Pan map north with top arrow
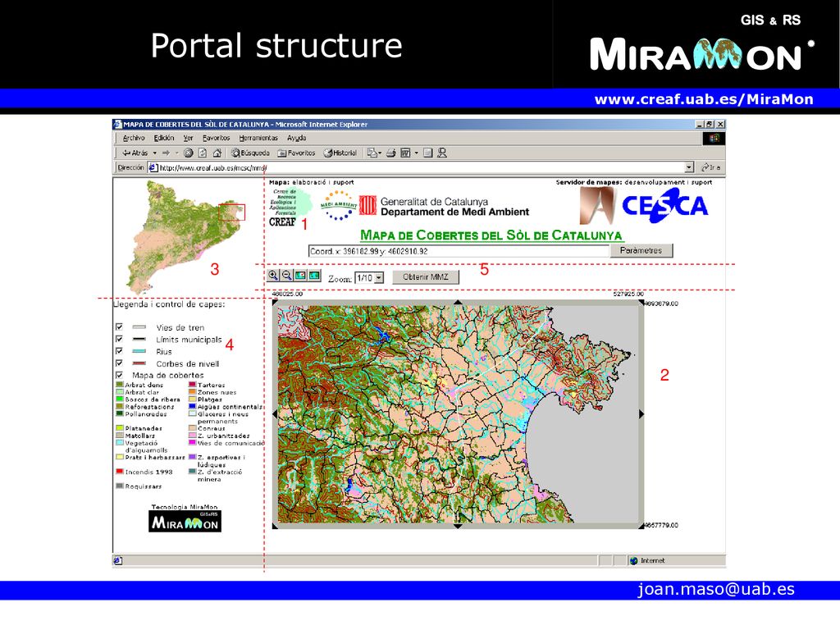Image resolution: width=840 pixels, height=630 pixels. 458,303
